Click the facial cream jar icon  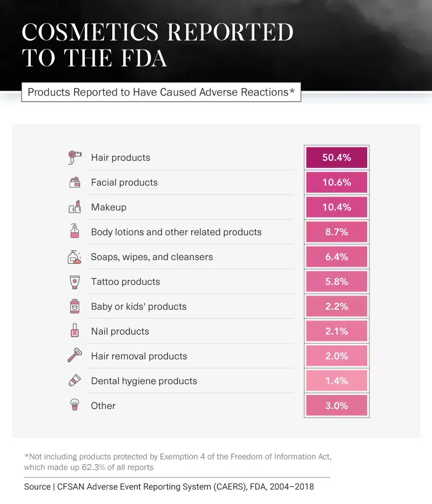pyautogui.click(x=75, y=182)
